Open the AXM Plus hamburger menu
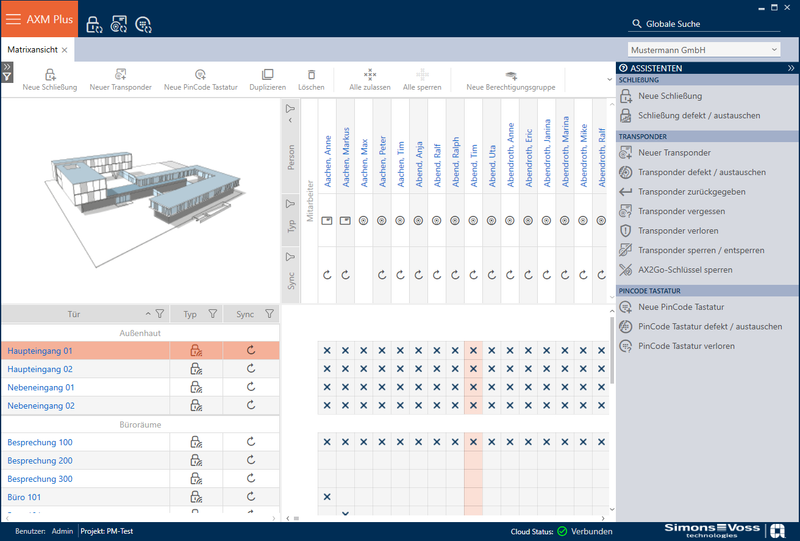Viewport: 800px width, 541px height. [13, 19]
